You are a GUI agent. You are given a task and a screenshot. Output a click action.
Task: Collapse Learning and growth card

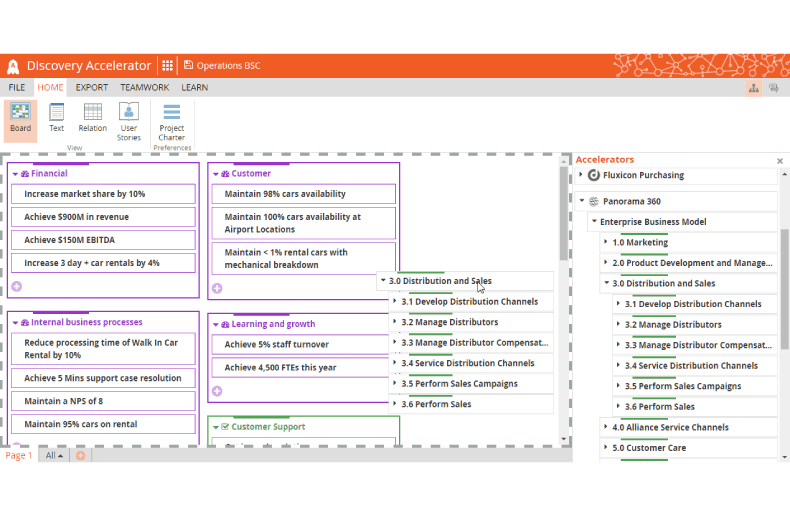[216, 325]
